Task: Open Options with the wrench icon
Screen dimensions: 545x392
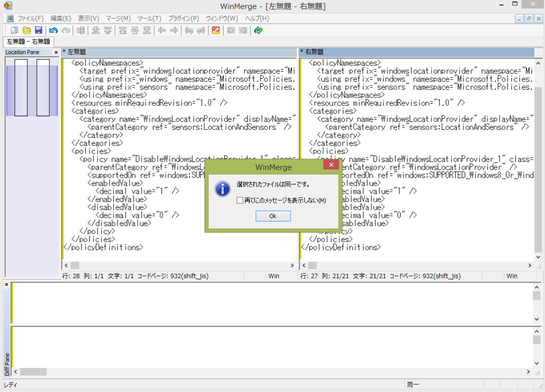Action: (x=216, y=30)
